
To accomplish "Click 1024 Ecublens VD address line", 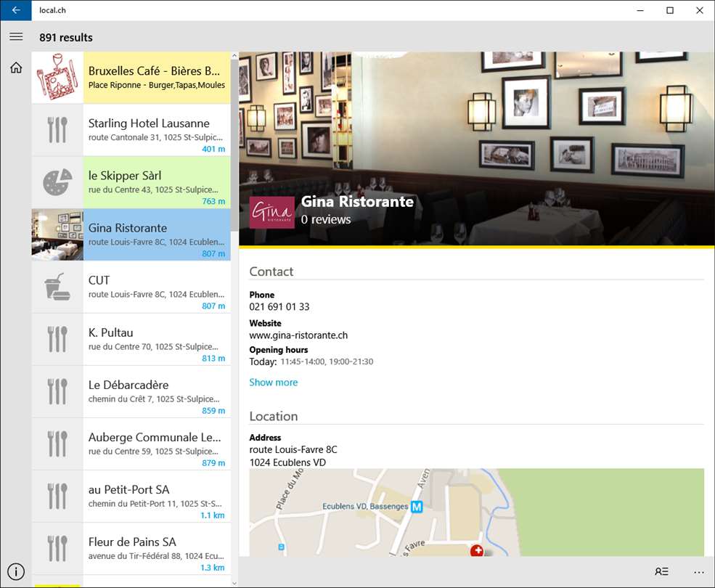I will pyautogui.click(x=287, y=462).
